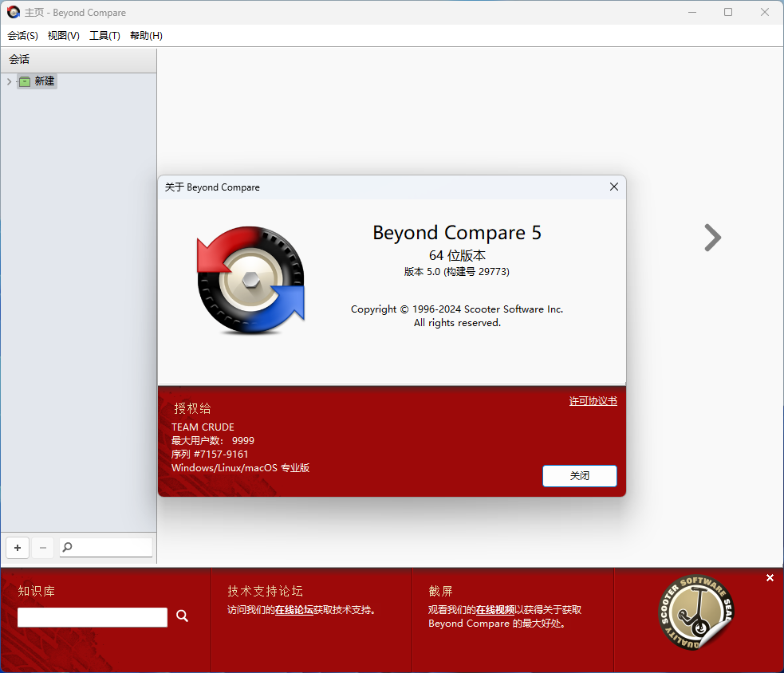Click the session search filter field

106,548
